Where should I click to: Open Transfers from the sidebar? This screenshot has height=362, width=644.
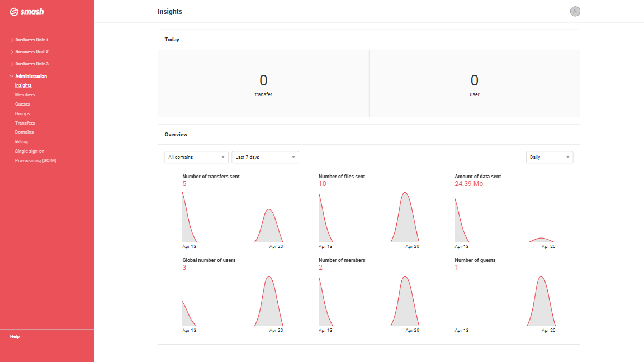pyautogui.click(x=25, y=123)
